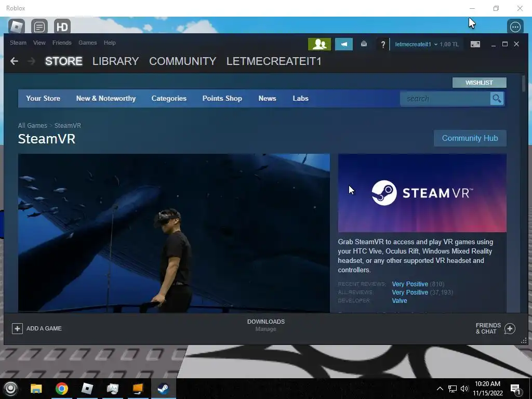Click the Steam help question mark icon
532x399 pixels.
[383, 44]
